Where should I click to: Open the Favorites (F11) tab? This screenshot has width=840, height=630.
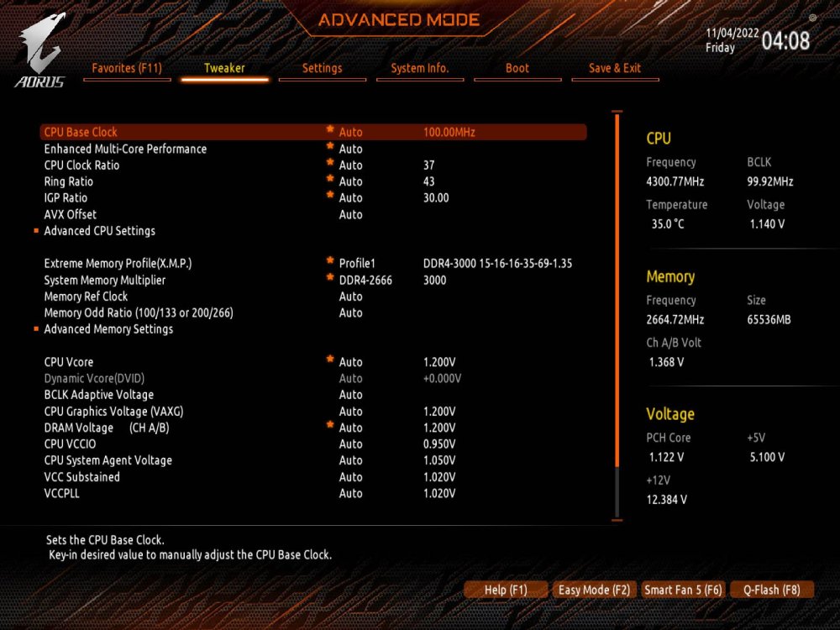pyautogui.click(x=127, y=69)
